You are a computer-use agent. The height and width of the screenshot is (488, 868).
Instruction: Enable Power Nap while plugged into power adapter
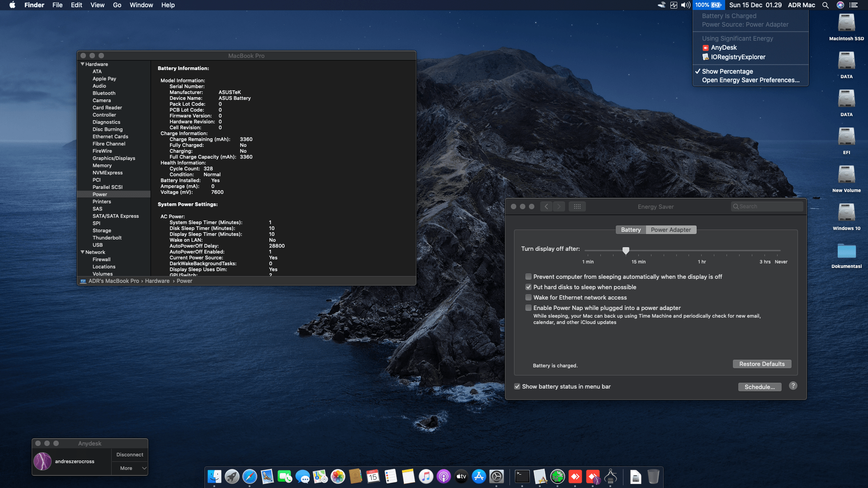(528, 308)
